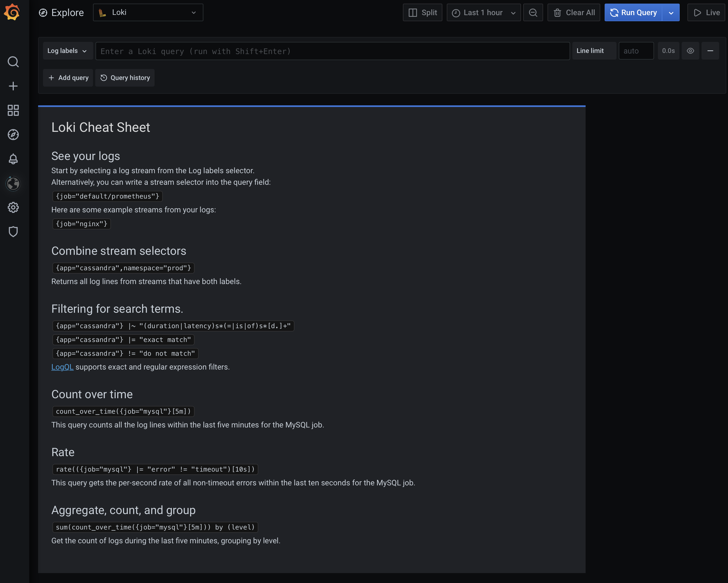Add a new query
The image size is (728, 583).
tap(68, 77)
